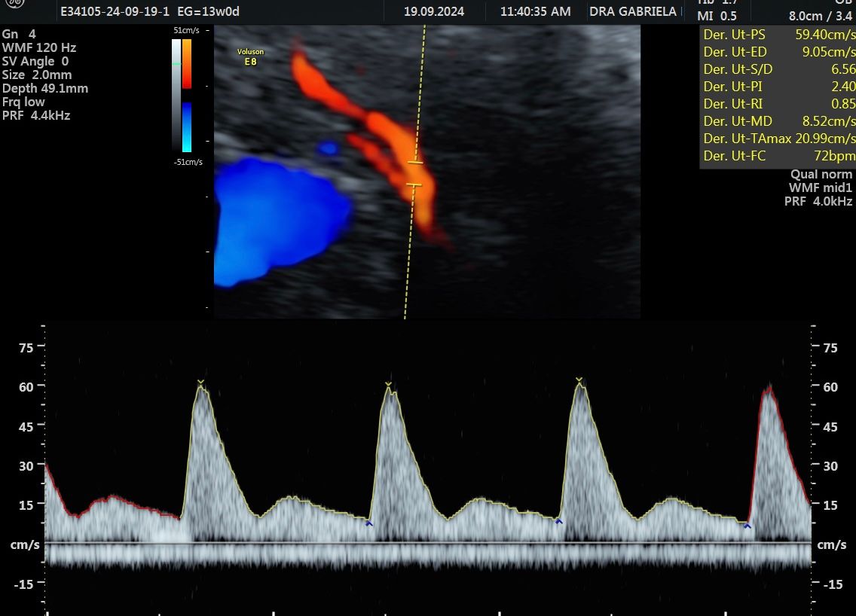
Task: Click the yellow peak marker on second waveform
Action: tap(388, 384)
